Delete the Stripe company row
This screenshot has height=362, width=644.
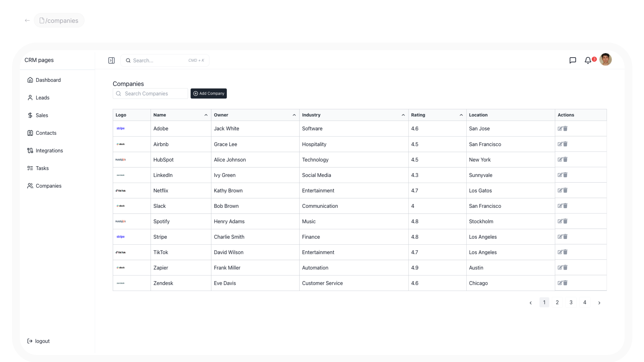(565, 236)
